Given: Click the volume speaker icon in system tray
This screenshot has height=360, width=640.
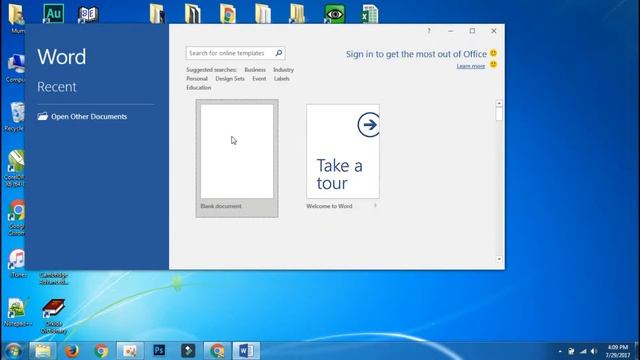Looking at the screenshot, I should [594, 351].
